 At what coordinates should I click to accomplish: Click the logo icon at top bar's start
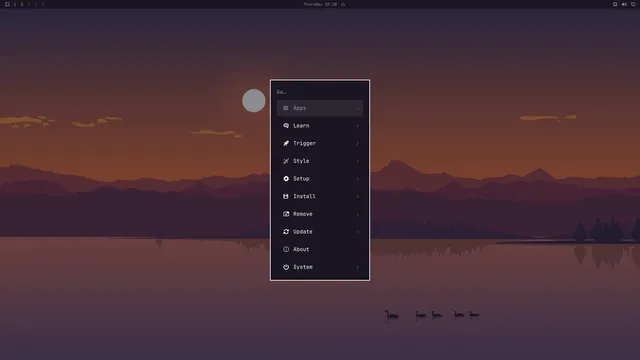pos(7,4)
